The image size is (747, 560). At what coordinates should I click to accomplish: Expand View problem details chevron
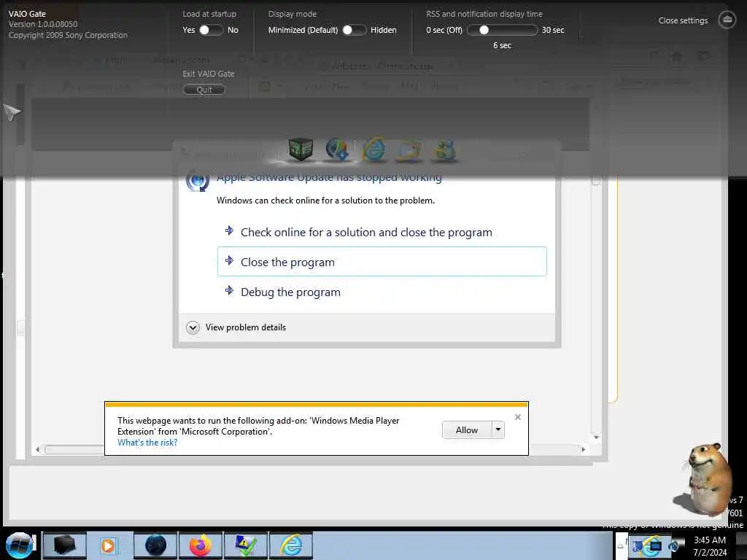tap(193, 327)
